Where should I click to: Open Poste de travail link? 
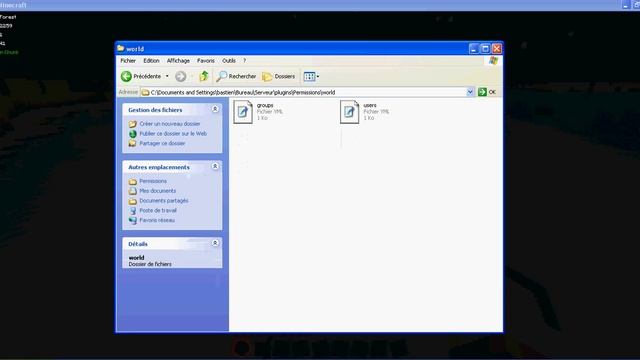click(x=158, y=210)
